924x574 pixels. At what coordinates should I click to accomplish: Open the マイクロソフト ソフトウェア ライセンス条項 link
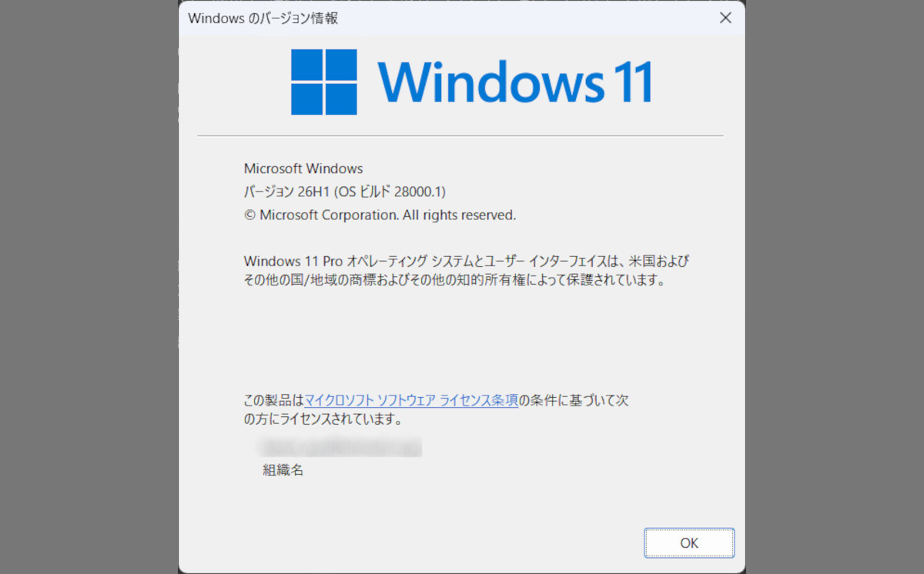click(x=411, y=400)
